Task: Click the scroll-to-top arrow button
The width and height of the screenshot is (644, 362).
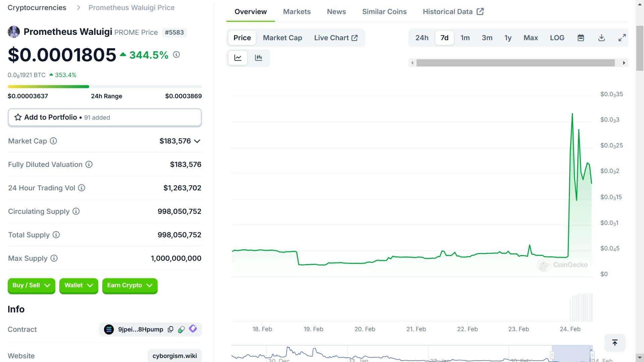Action: (615, 343)
